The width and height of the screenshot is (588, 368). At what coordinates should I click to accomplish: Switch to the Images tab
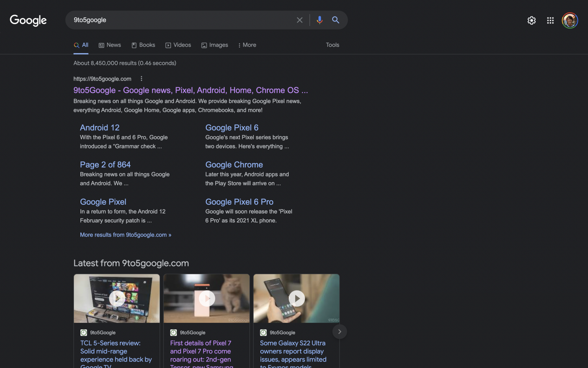[x=214, y=45]
